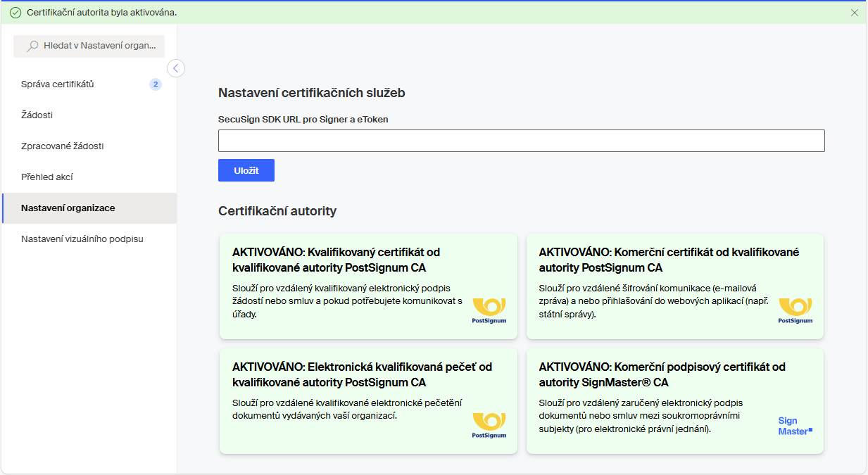Click the Sign Master logo

pos(795,426)
